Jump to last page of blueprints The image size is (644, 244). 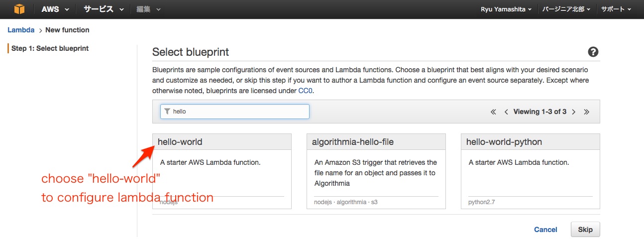click(587, 112)
